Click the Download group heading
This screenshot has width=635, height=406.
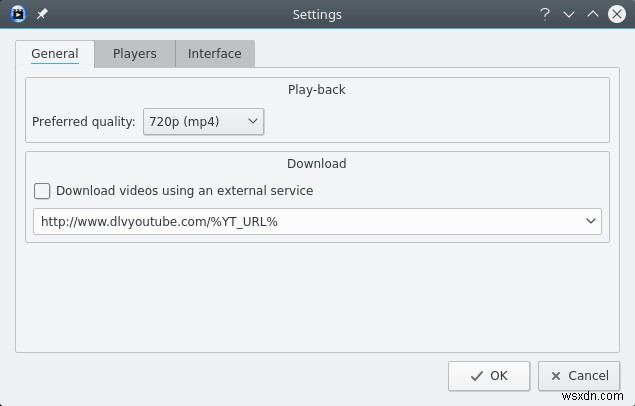(316, 163)
